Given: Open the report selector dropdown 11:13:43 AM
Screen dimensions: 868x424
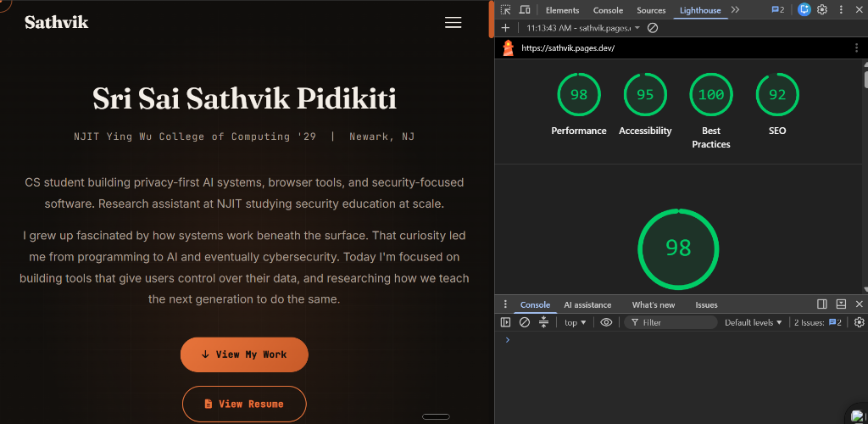Looking at the screenshot, I should click(x=583, y=28).
